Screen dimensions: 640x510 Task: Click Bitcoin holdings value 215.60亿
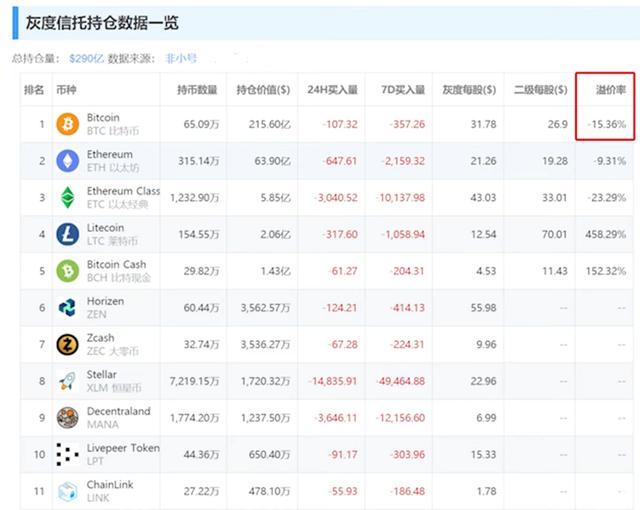tap(270, 124)
